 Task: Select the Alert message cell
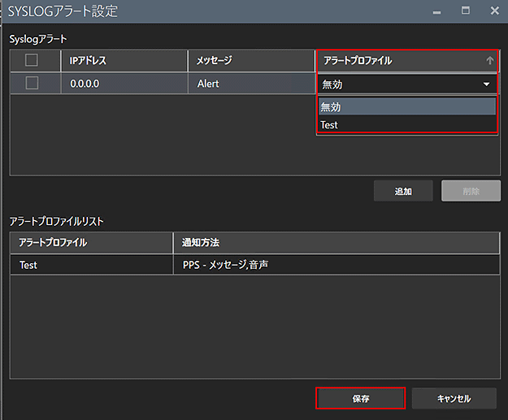pyautogui.click(x=251, y=83)
